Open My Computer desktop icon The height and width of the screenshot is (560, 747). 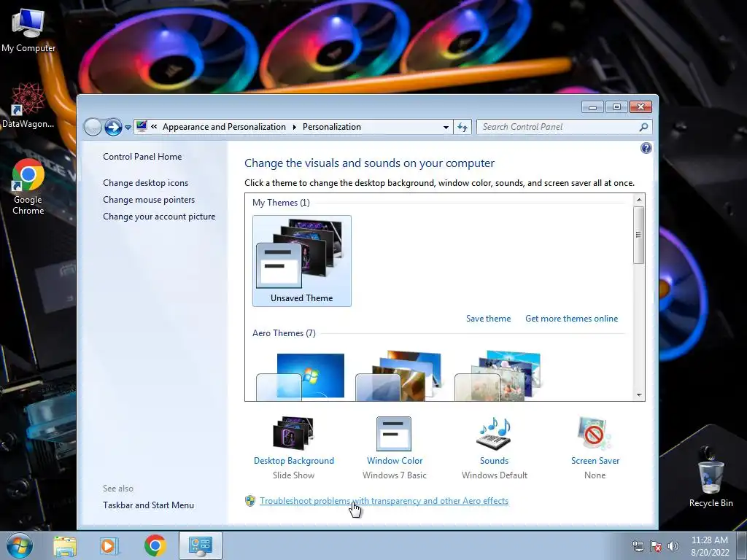tap(28, 31)
